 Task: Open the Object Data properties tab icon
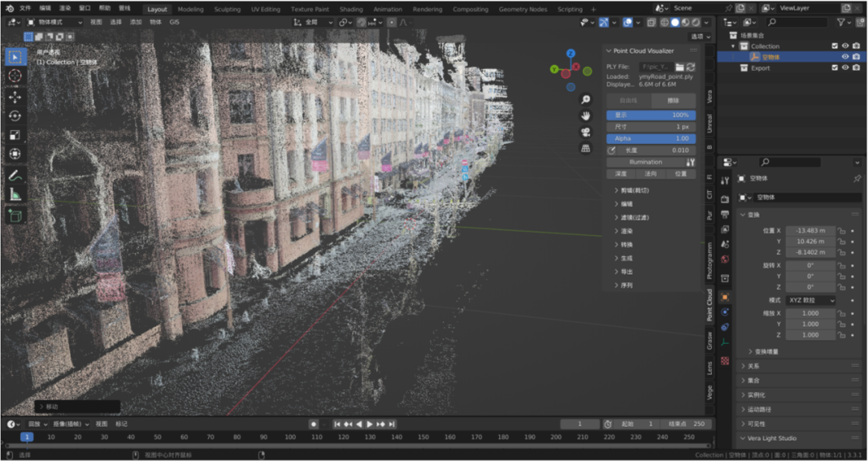[x=725, y=342]
